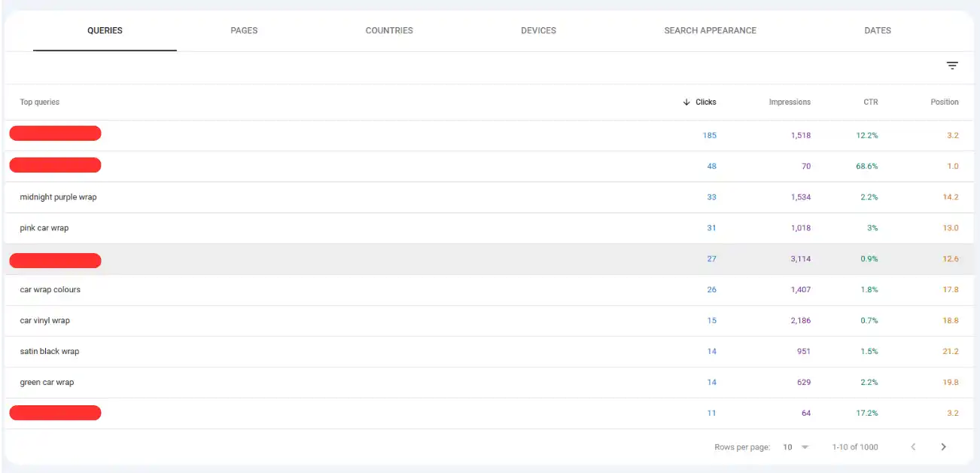Select the satin black wrap query
Screen dimensions: 980x473
pyautogui.click(x=50, y=352)
